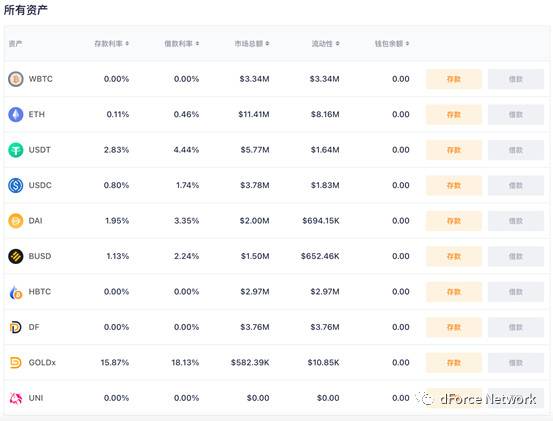553x421 pixels.
Task: Click the 存款 button for GOLDx
Action: coord(454,362)
